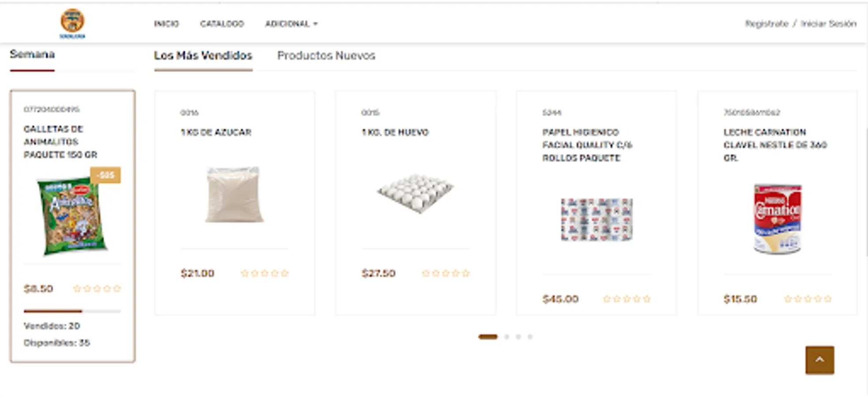The image size is (868, 397).
Task: Expand the ADICIONAL dropdown menu
Action: 291,24
